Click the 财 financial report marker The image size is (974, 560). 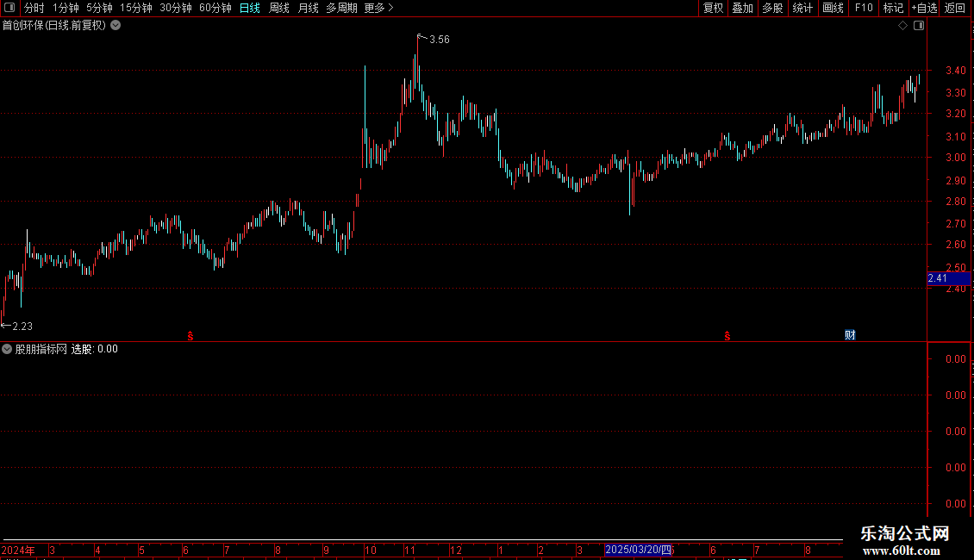[850, 335]
